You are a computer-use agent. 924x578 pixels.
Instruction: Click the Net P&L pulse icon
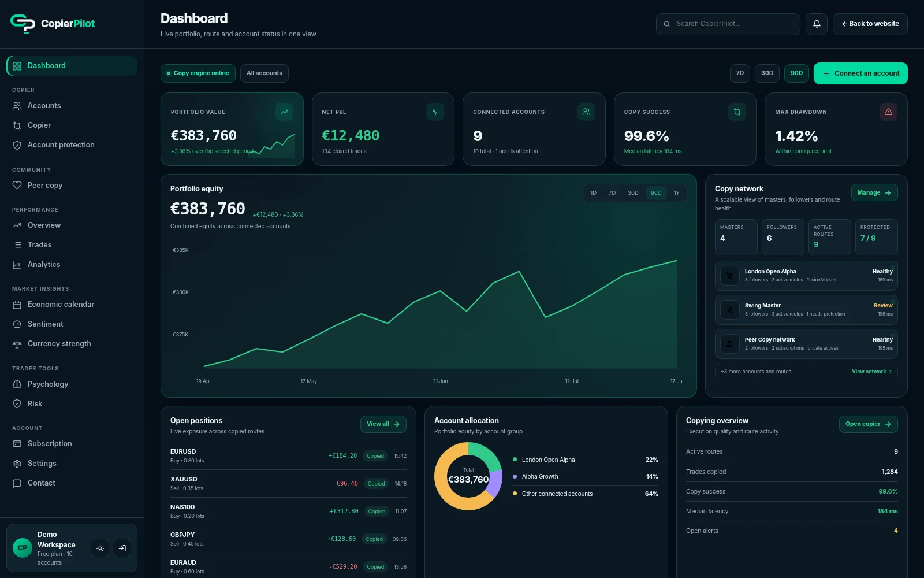(435, 112)
